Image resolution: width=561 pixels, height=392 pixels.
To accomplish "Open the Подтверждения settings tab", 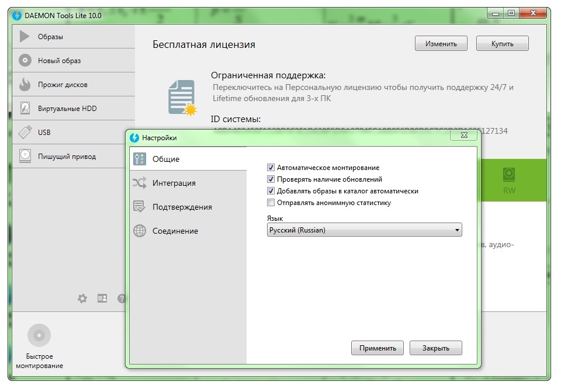I will pos(182,207).
